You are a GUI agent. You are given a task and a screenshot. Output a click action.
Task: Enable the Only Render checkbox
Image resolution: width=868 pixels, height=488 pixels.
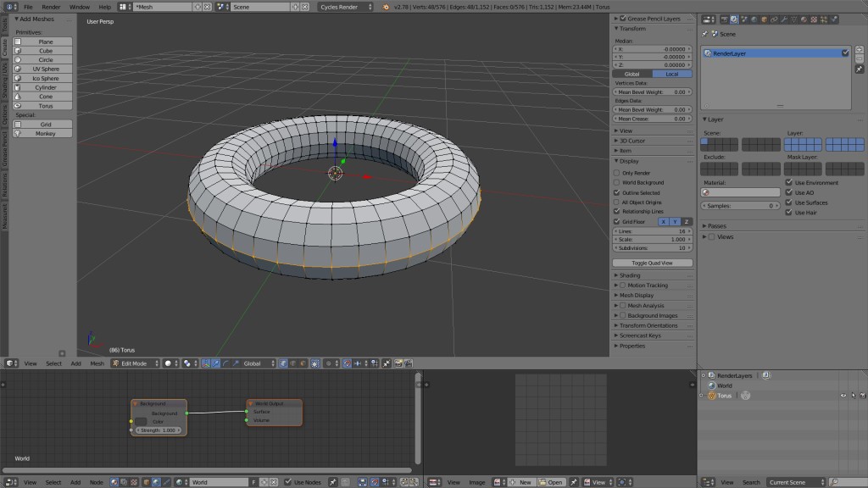(617, 173)
